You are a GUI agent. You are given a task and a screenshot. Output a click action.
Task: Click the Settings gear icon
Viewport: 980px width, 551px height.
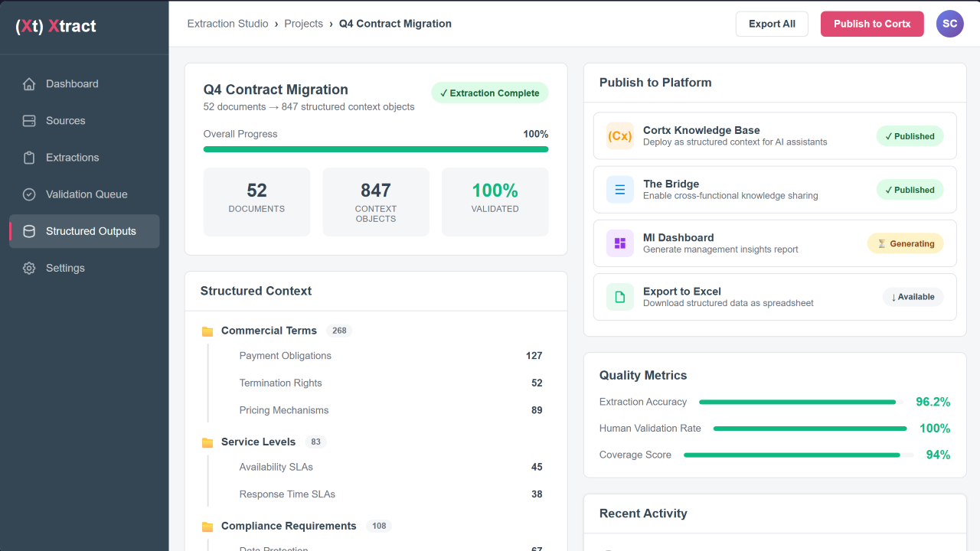point(29,268)
